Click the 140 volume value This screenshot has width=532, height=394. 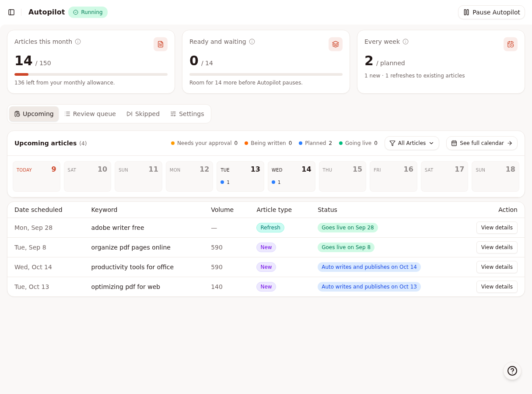217,287
